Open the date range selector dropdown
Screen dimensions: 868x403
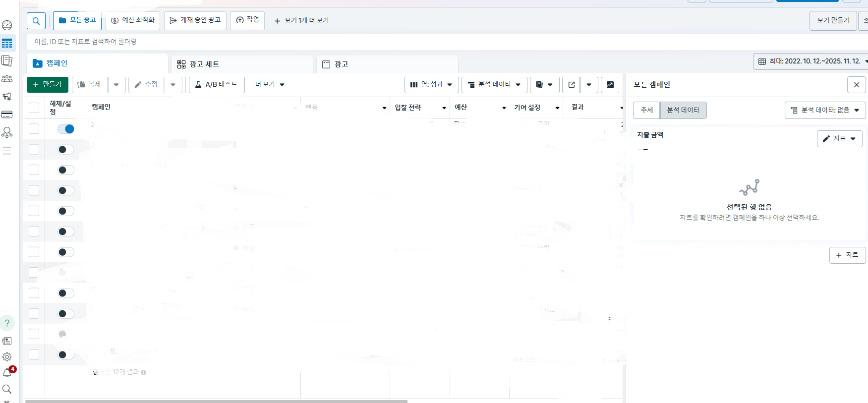click(811, 61)
